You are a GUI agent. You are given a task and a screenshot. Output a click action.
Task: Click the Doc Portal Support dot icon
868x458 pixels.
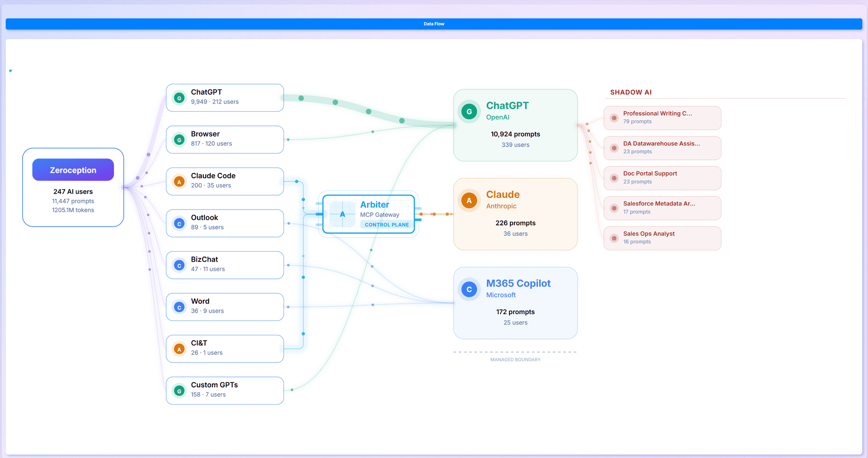click(x=614, y=178)
